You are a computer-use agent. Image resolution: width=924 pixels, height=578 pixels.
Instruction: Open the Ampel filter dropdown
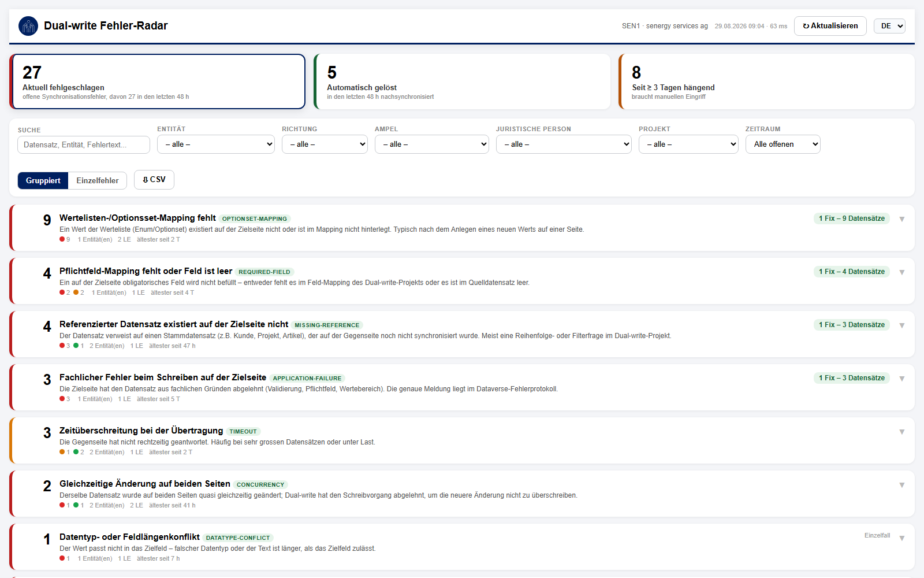(x=432, y=144)
